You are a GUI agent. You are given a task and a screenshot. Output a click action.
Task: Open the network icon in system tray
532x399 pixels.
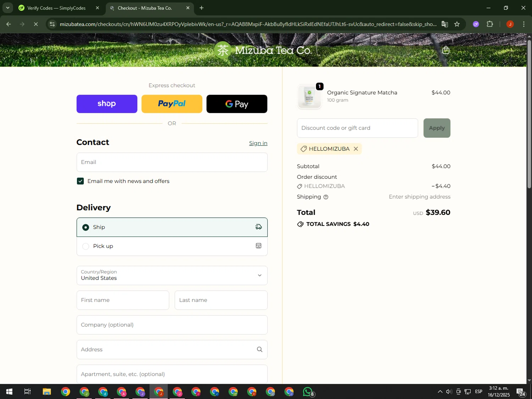[x=468, y=392]
